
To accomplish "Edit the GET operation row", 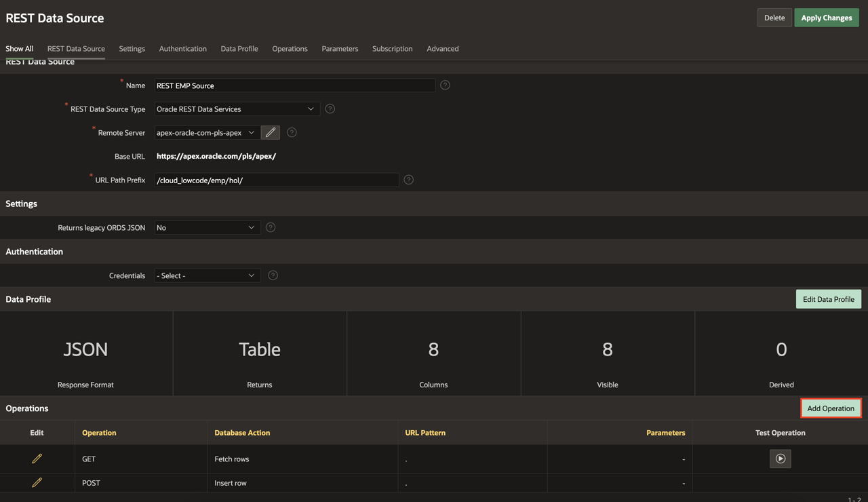I will coord(37,459).
